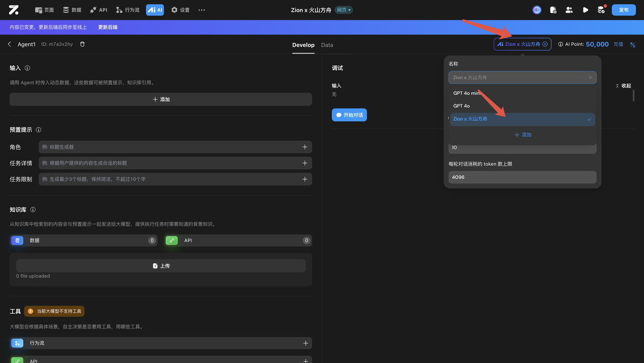Click the purple robot assistant avatar icon
This screenshot has height=363, width=644.
537,10
